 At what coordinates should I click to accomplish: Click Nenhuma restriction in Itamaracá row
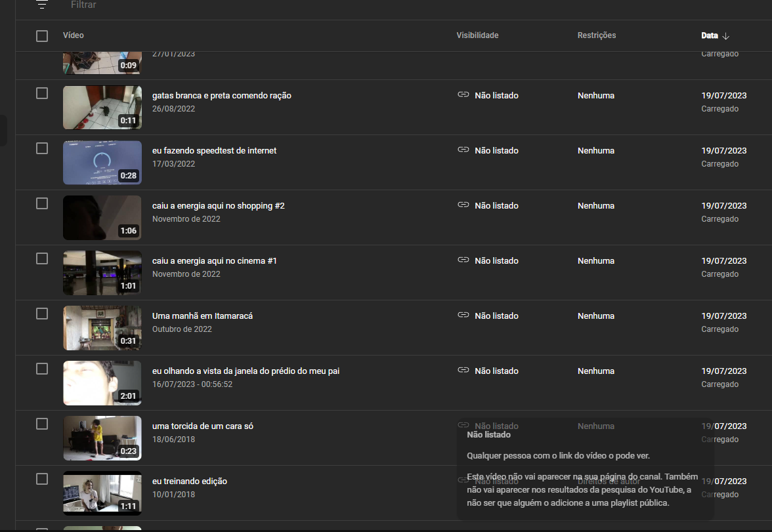[596, 316]
